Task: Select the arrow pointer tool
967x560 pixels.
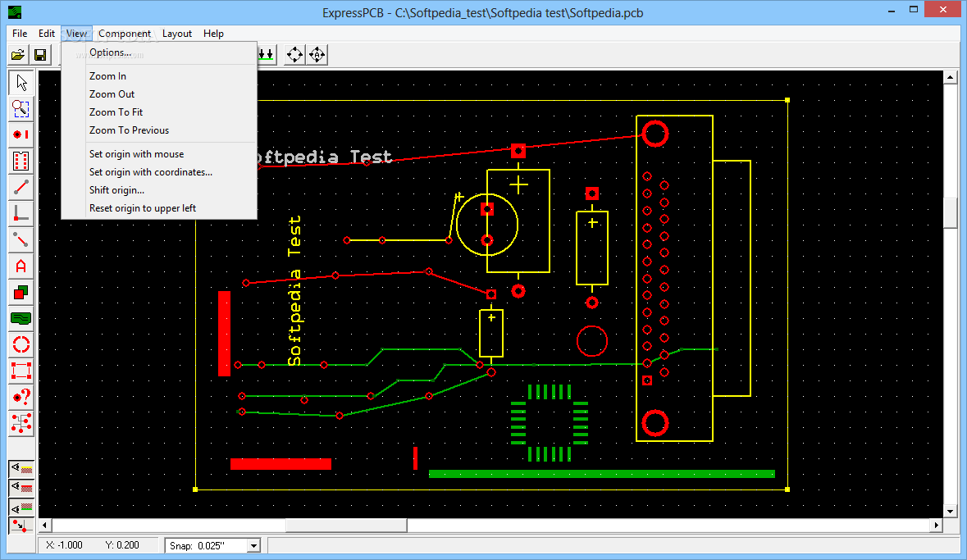Action: (21, 83)
